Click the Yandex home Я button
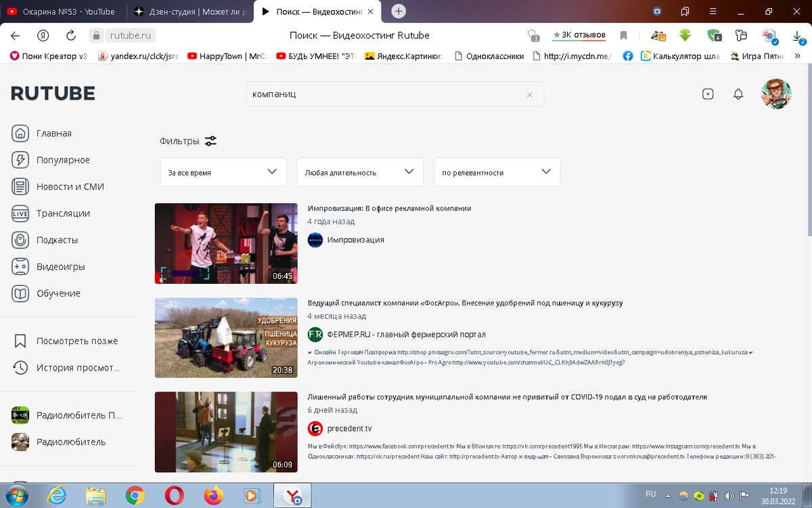The height and width of the screenshot is (508, 812). 43,35
